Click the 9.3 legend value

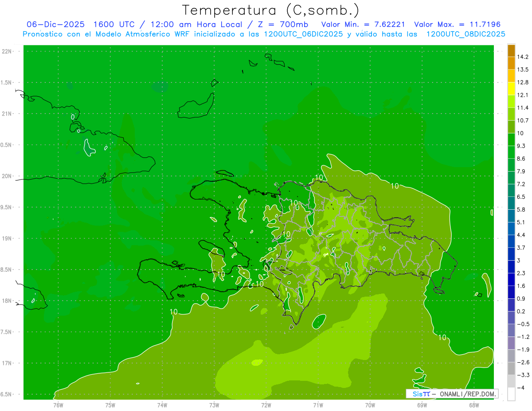(521, 146)
